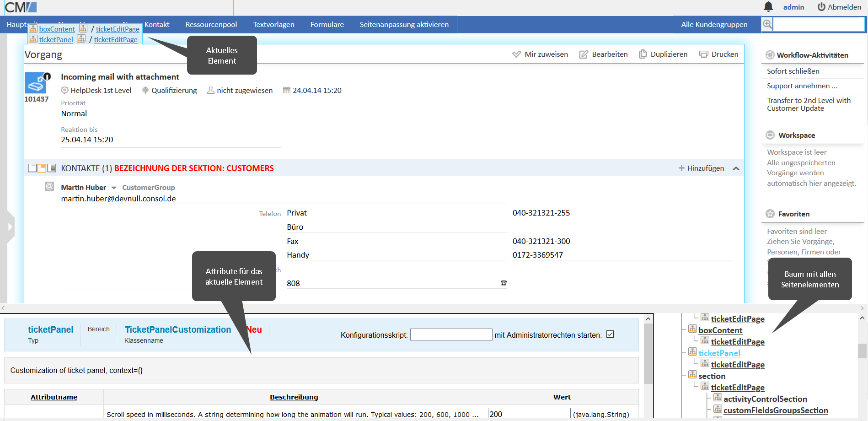This screenshot has width=868, height=421.
Task: Click the Sofort schließen workflow activity
Action: pyautogui.click(x=793, y=71)
